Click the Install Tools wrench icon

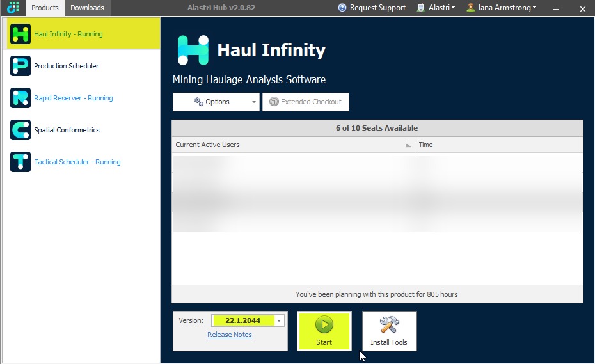(390, 325)
